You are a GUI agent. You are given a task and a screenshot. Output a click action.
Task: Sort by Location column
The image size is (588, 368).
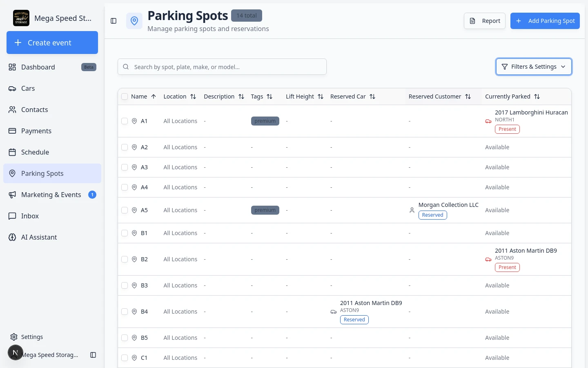tap(180, 96)
